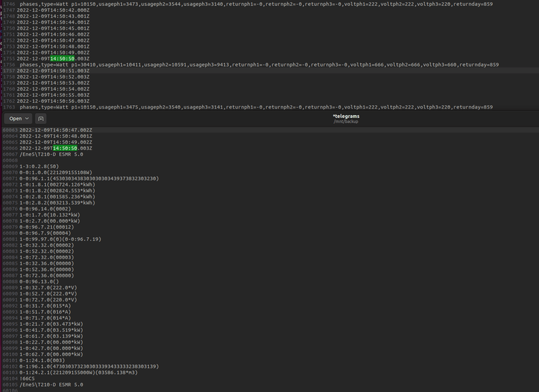This screenshot has height=392, width=539.
Task: Click timestamp 14:50:54.002Z on line 1760
Action: coord(53,89)
